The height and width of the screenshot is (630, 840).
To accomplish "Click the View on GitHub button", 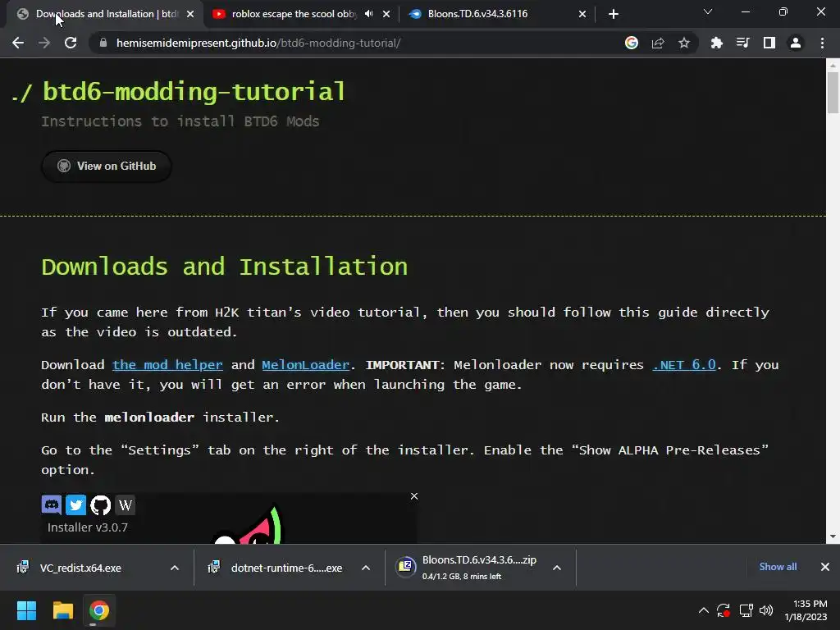I will pyautogui.click(x=107, y=166).
